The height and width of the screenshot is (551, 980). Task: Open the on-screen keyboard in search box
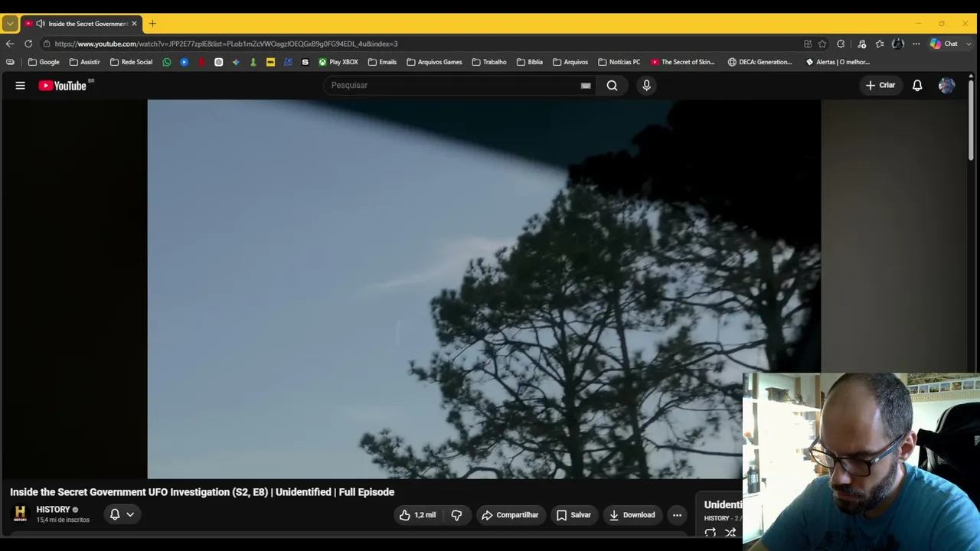586,86
